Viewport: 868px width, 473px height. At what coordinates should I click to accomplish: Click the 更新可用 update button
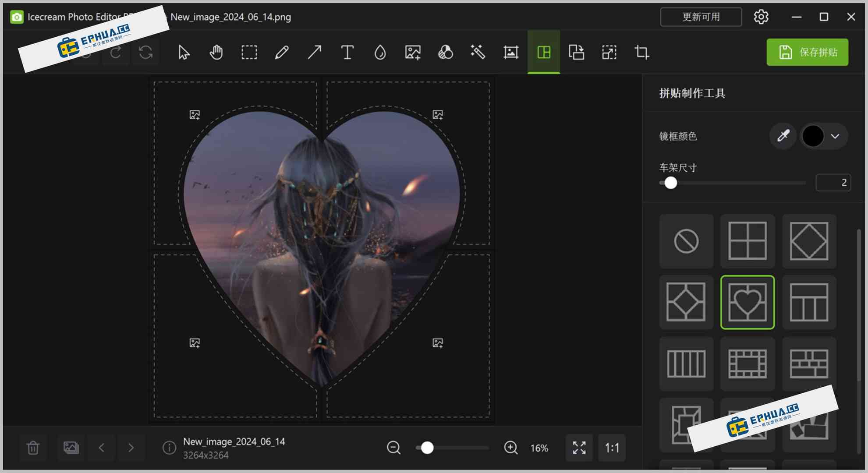(701, 17)
